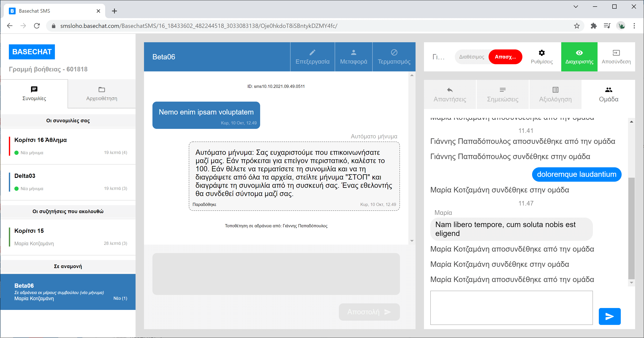Open browser extensions puzzle icon

[593, 26]
